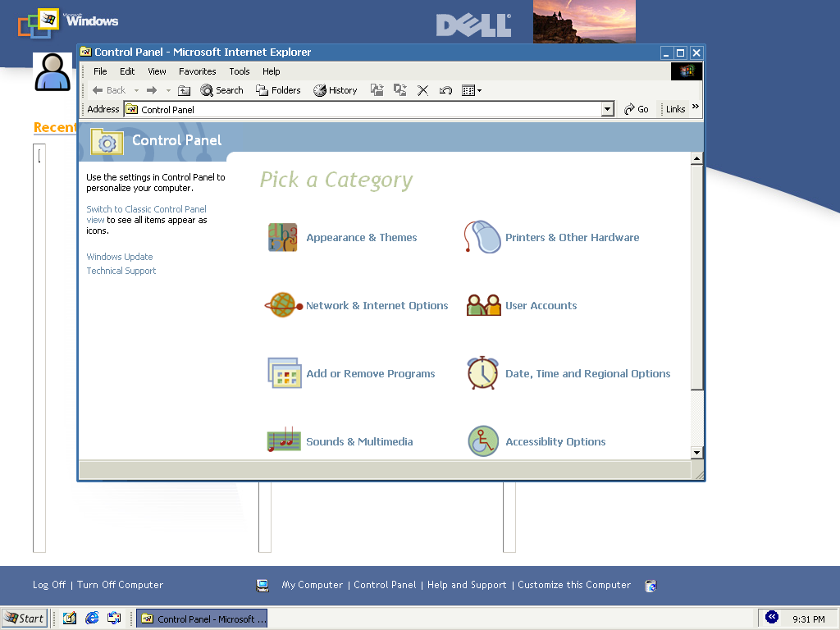Open the Edit menu

pyautogui.click(x=127, y=71)
